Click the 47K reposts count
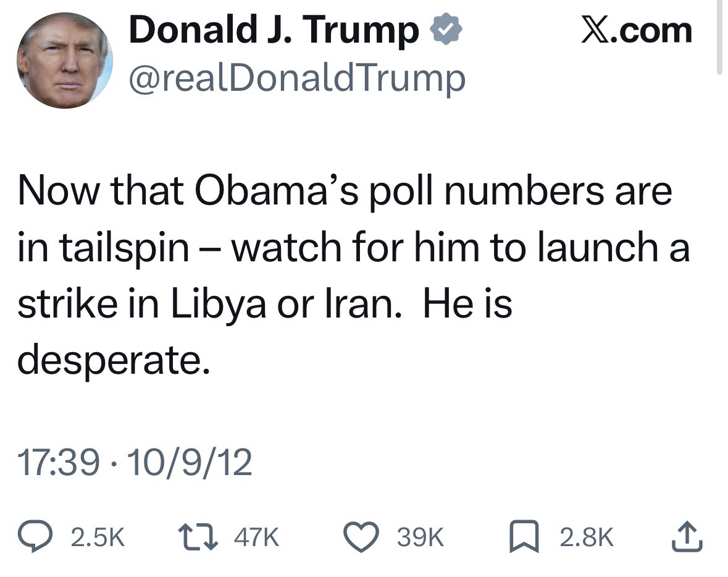 [x=256, y=538]
